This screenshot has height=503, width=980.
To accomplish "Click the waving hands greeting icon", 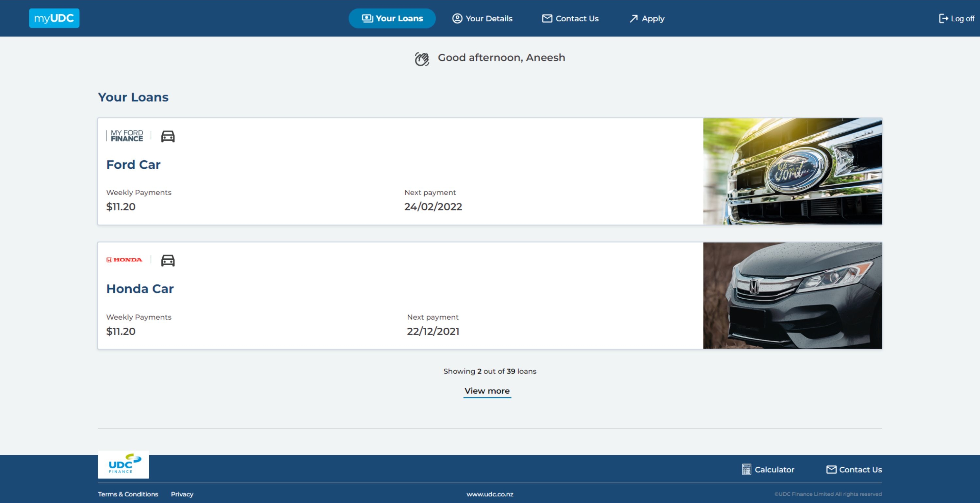I will [421, 59].
